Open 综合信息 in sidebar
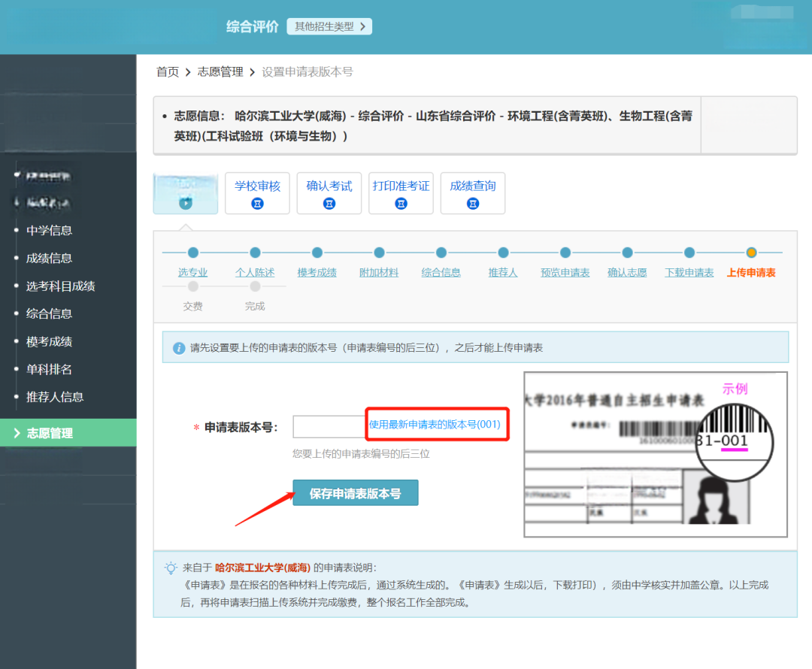This screenshot has width=812, height=669. [x=49, y=313]
